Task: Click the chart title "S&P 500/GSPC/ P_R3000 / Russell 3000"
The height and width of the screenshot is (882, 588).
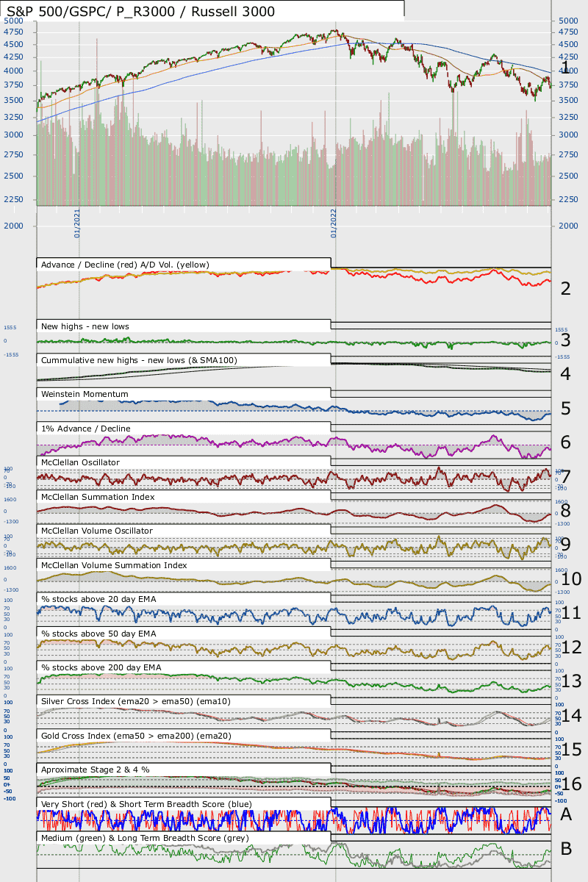Action: [x=140, y=12]
